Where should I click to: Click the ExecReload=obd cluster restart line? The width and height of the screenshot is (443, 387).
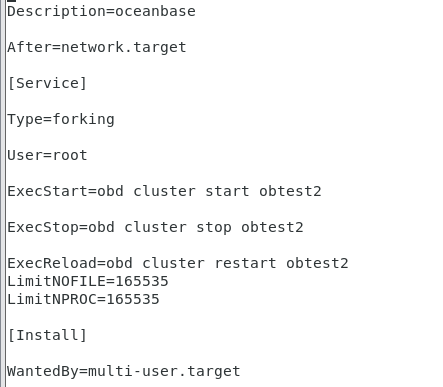click(178, 263)
